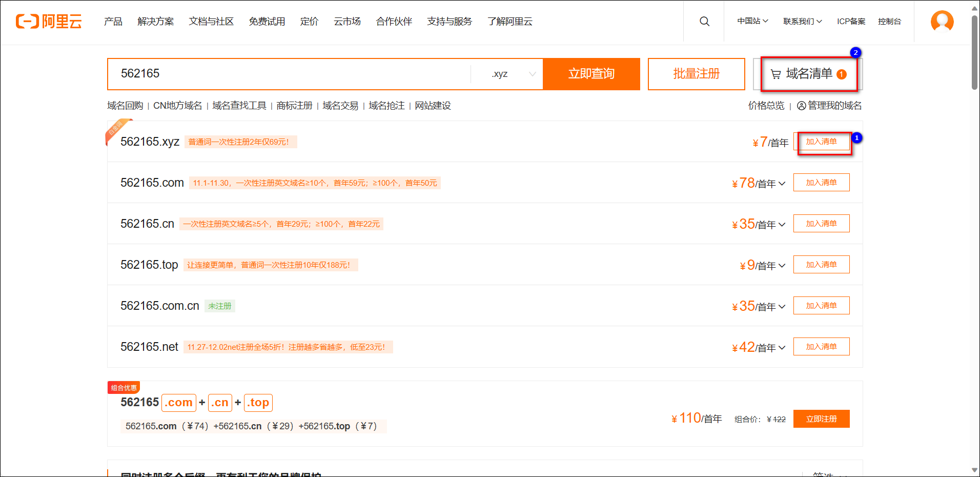Expand price options for 562165.net

[782, 348]
